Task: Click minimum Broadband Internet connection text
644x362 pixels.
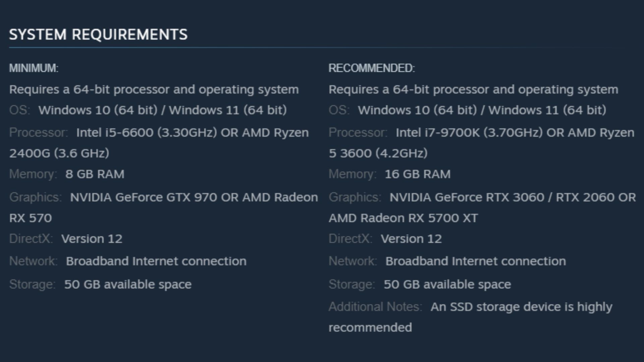Action: [156, 261]
